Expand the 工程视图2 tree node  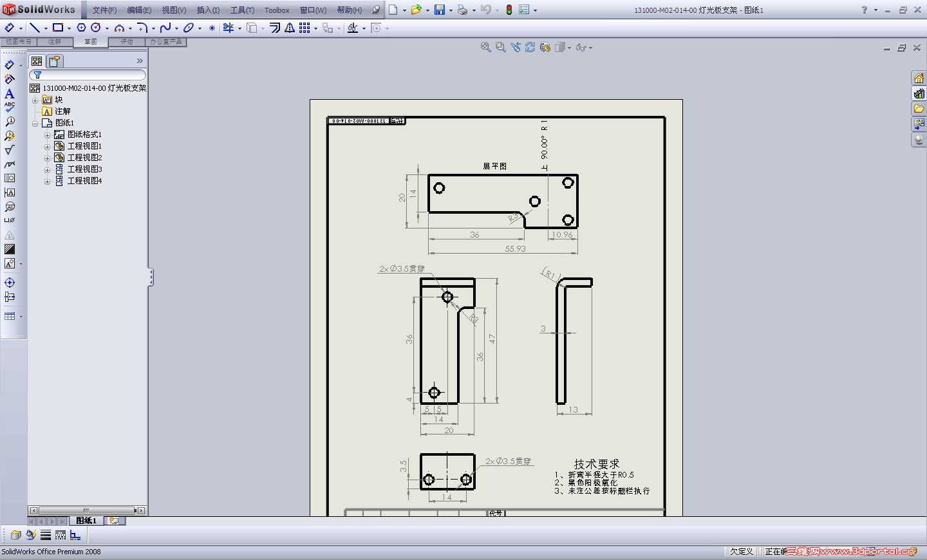tap(47, 158)
